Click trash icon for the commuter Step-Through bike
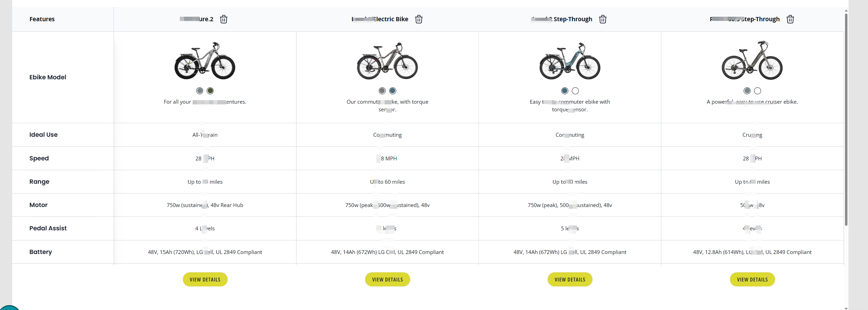The height and width of the screenshot is (310, 868). click(602, 19)
